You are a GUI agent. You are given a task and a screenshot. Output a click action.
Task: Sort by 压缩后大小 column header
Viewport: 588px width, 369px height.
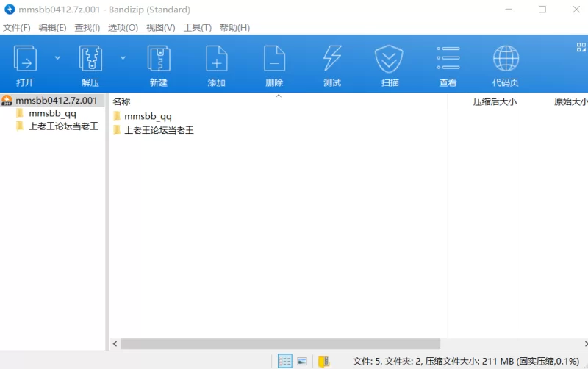tap(494, 101)
